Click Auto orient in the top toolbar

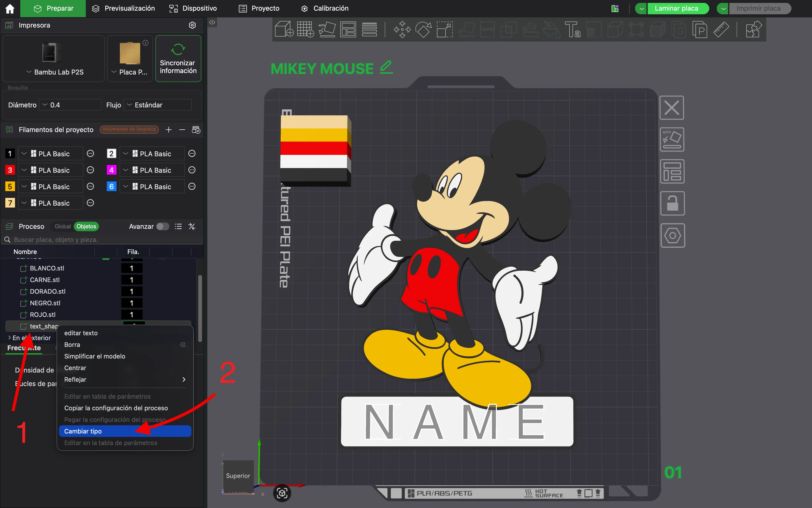327,29
